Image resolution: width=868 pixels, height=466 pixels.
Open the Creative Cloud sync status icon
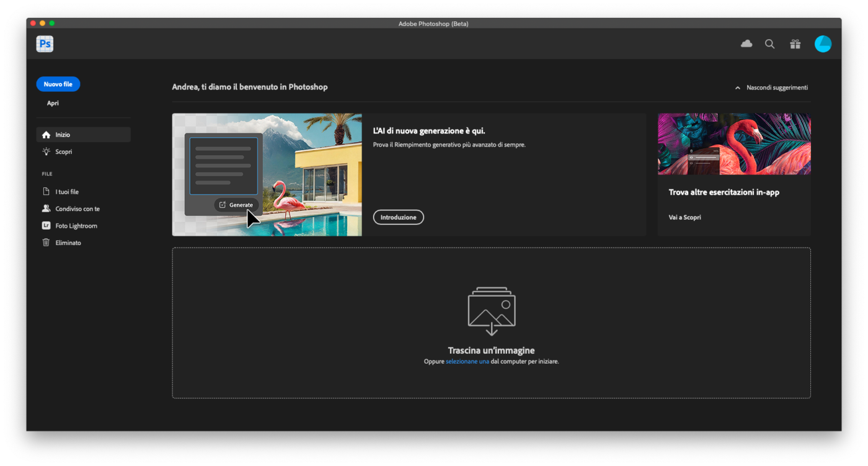point(746,43)
